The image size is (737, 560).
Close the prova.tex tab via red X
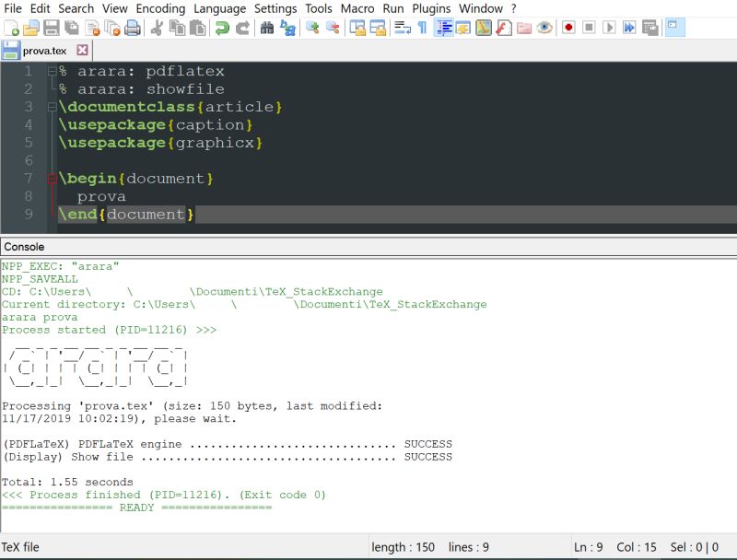(82, 50)
